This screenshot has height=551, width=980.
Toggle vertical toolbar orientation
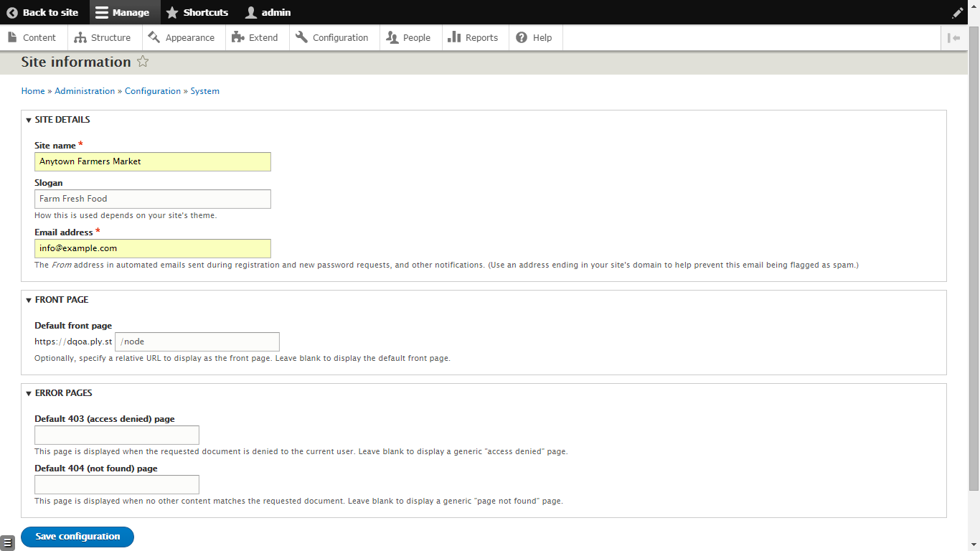click(x=954, y=37)
